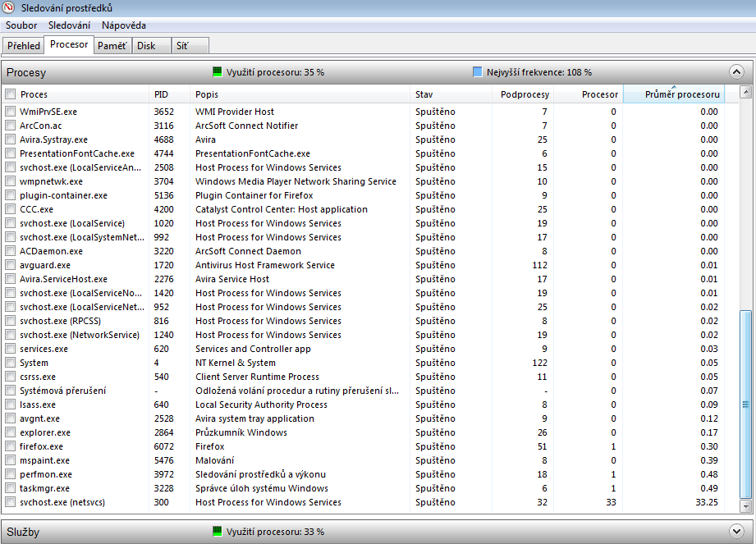The width and height of the screenshot is (756, 544).
Task: Switch to the Paměť tab
Action: [x=112, y=46]
